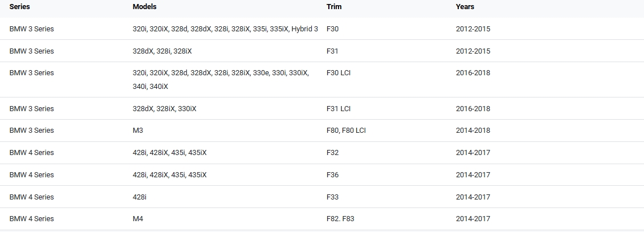Select the F36 trim cell
This screenshot has height=232, width=644.
(x=332, y=175)
